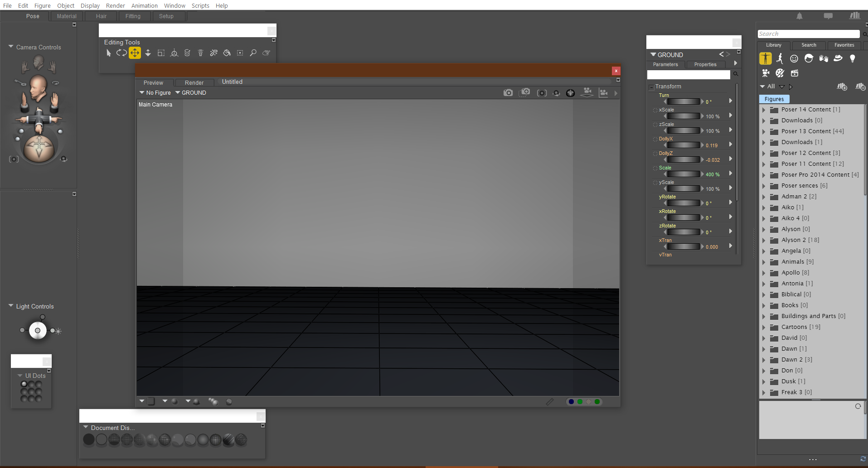This screenshot has height=468, width=868.
Task: Open the Materials palette library icon
Action: tap(780, 73)
